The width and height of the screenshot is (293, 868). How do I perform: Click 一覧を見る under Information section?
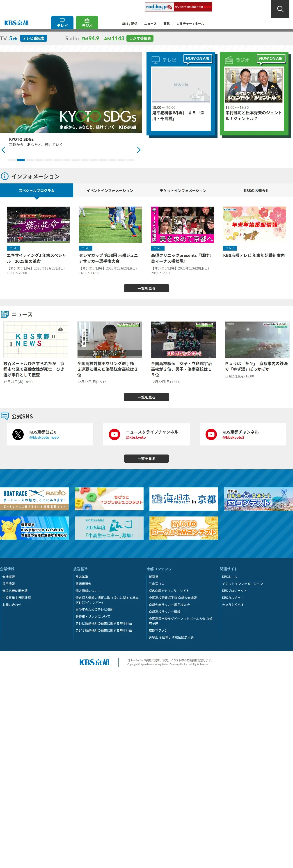146,288
